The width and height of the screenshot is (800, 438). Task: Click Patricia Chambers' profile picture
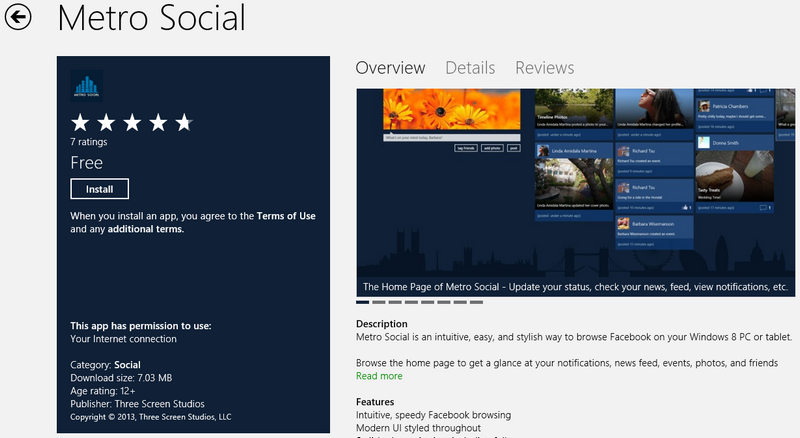(x=703, y=106)
